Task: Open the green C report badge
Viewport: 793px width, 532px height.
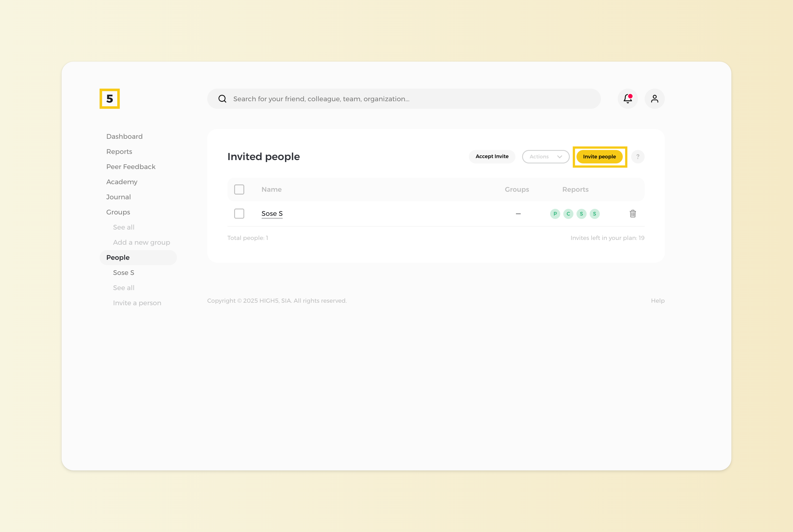Action: click(568, 214)
